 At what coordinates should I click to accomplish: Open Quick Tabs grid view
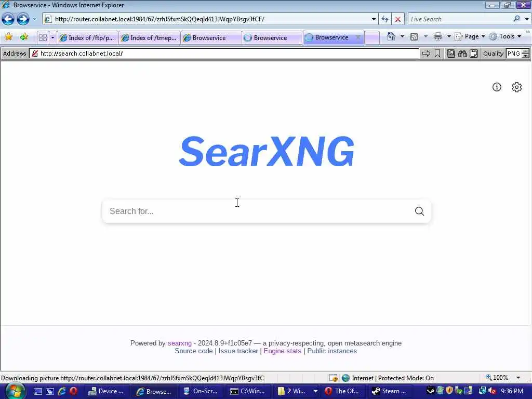tap(43, 37)
